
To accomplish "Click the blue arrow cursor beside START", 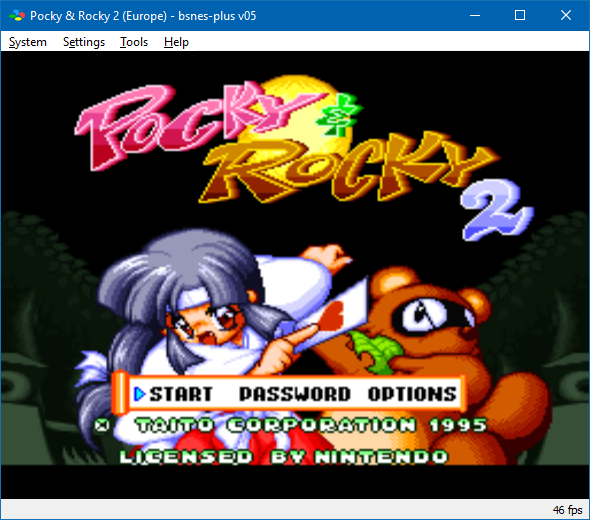I will click(139, 394).
